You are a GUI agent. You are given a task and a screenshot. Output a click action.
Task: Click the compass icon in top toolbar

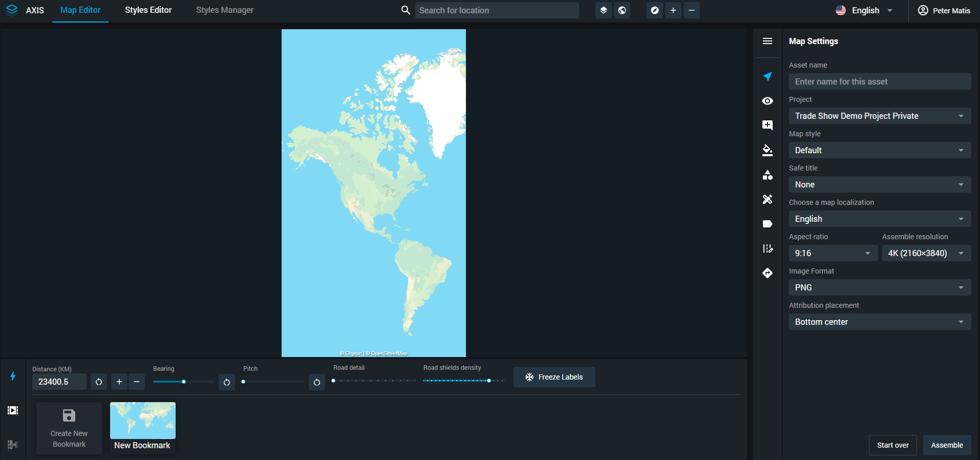[x=655, y=10]
